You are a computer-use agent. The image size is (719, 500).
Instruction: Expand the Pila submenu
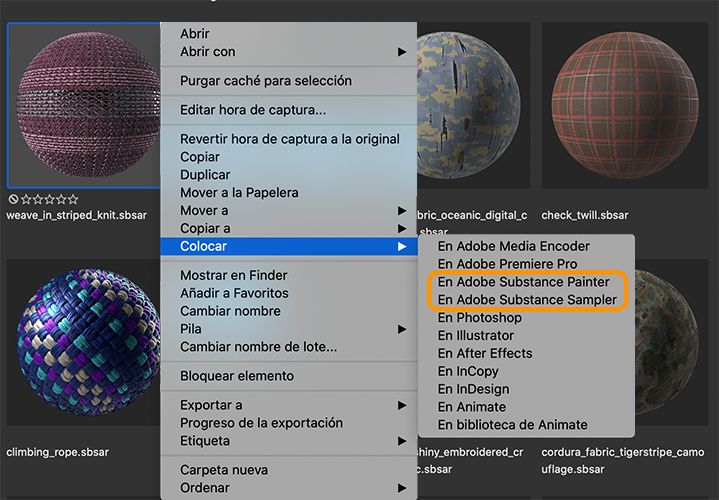tap(288, 329)
